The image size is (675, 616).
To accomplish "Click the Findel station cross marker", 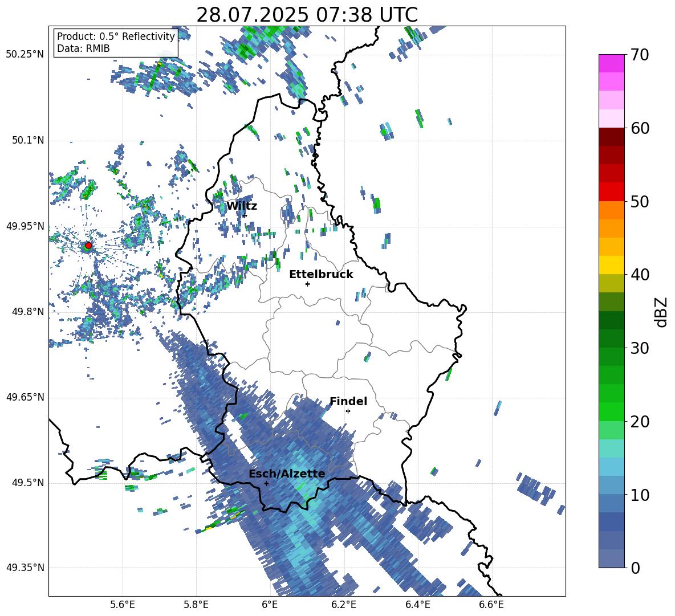I will click(x=348, y=411).
